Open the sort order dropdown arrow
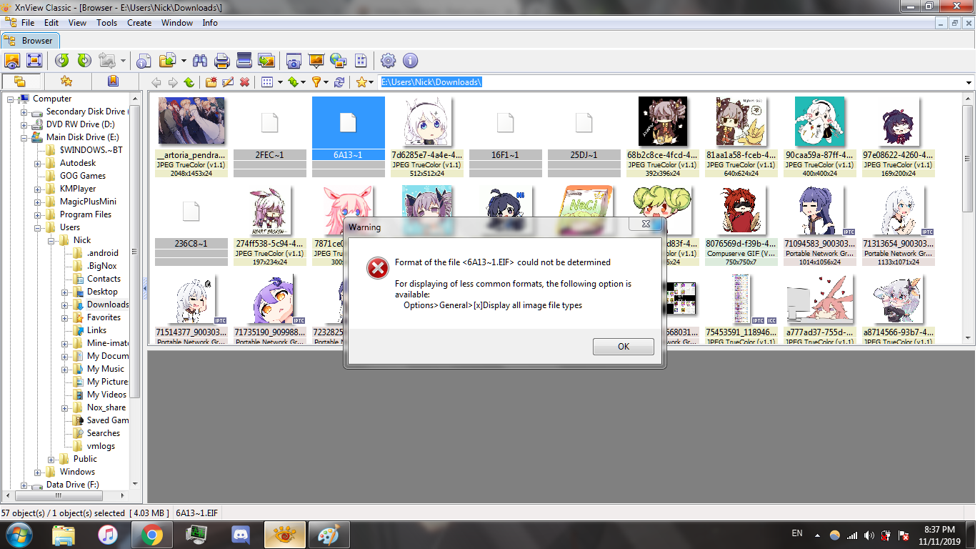The image size is (980, 549). click(x=304, y=82)
